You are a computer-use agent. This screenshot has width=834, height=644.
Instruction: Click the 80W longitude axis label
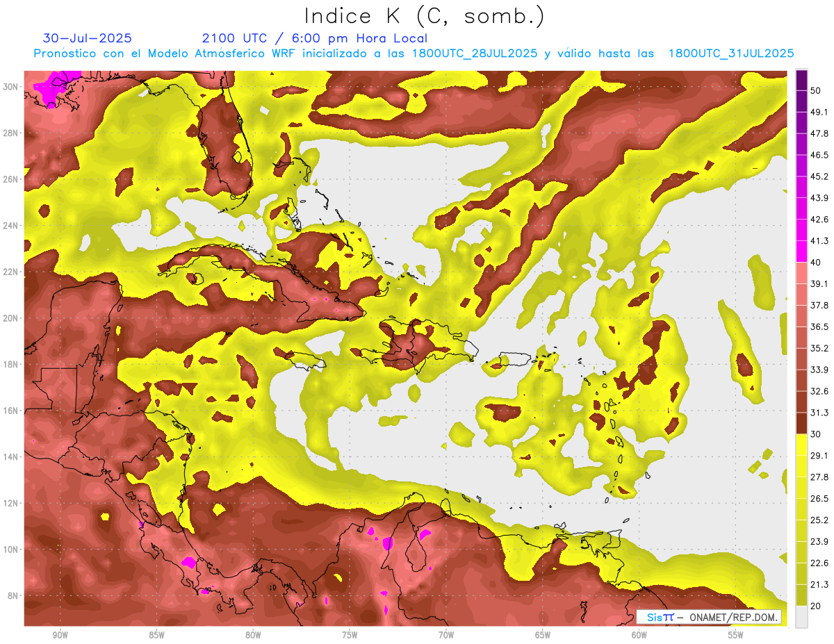coord(253,635)
